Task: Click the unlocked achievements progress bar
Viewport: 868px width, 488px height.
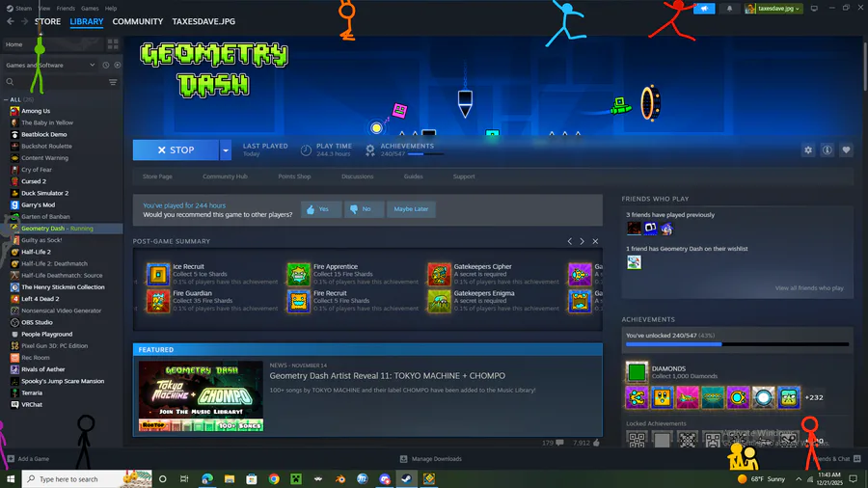Action: point(738,344)
